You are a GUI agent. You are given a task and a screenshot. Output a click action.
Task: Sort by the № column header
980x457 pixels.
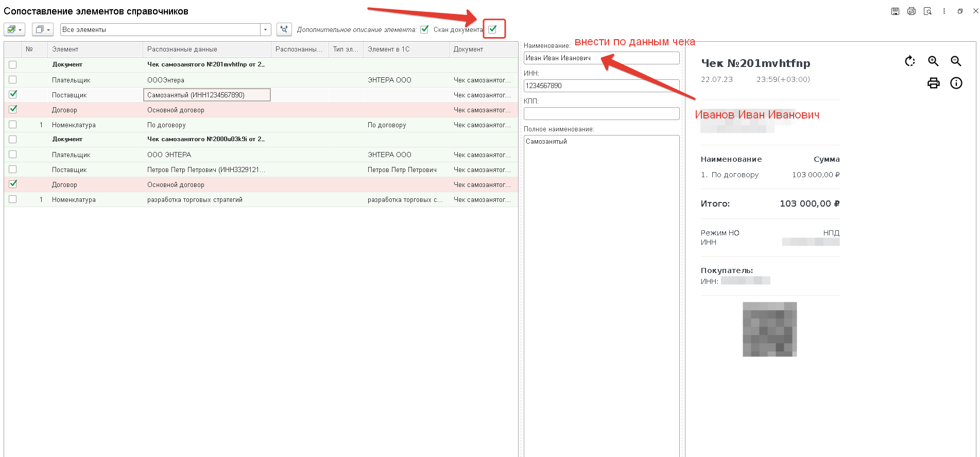coord(35,49)
